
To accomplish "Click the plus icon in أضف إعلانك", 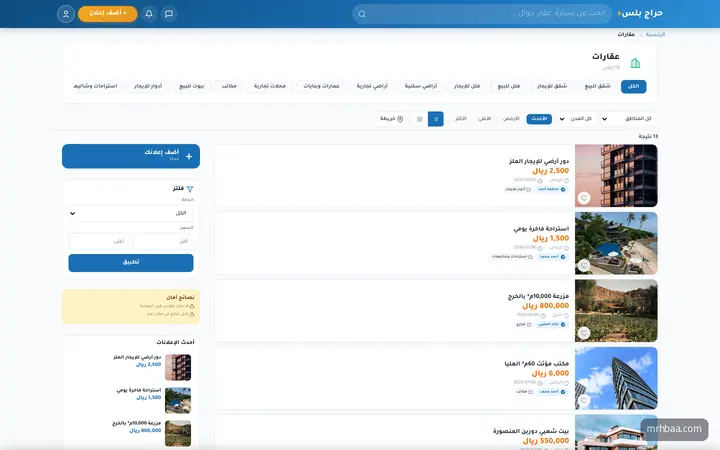I will click(x=189, y=157).
